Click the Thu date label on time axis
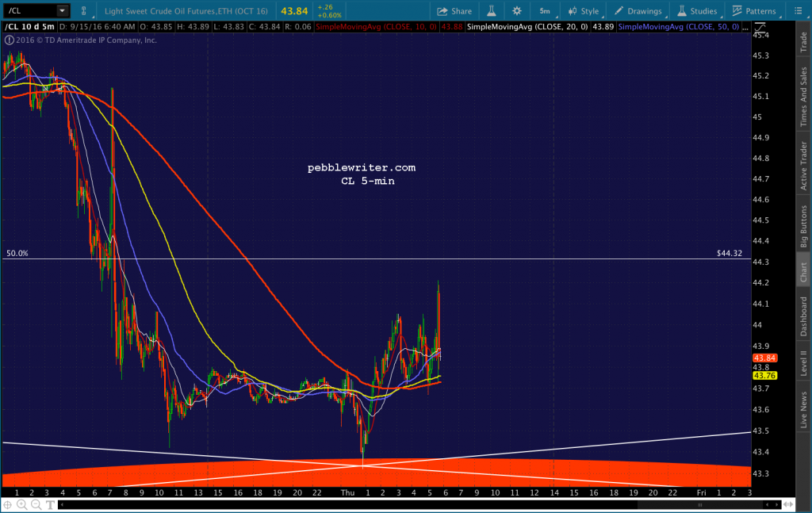The width and height of the screenshot is (812, 513). click(347, 493)
